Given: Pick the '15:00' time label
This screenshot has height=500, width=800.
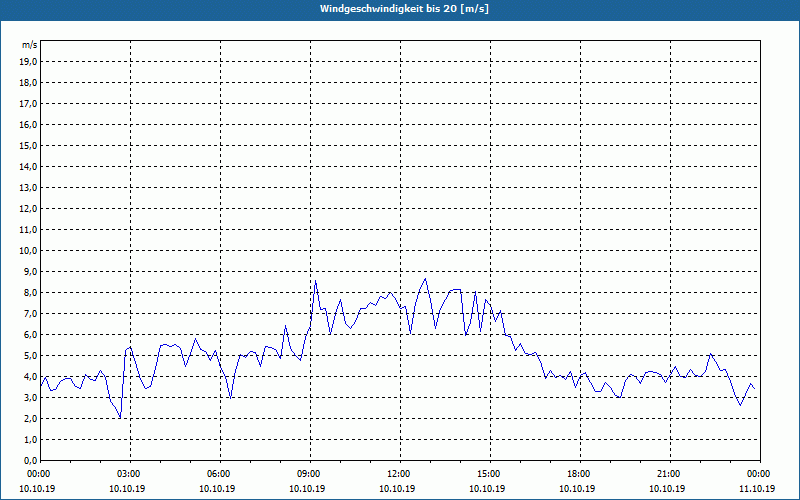Looking at the screenshot, I should pyautogui.click(x=487, y=474).
